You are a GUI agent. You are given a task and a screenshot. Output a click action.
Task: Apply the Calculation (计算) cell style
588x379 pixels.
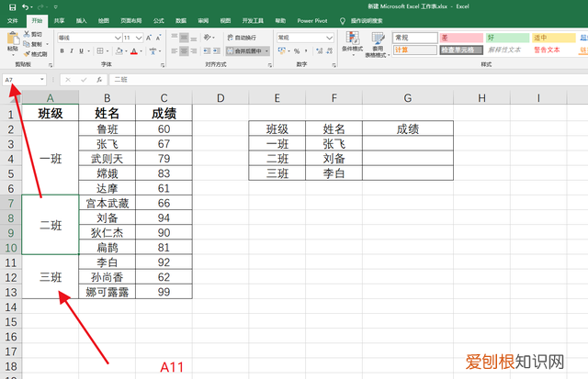[415, 50]
